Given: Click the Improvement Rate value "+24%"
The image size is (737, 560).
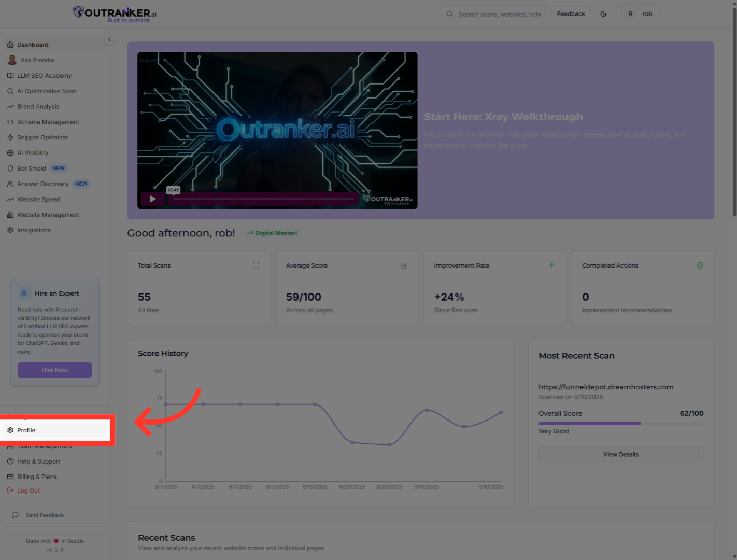Looking at the screenshot, I should pyautogui.click(x=449, y=297).
